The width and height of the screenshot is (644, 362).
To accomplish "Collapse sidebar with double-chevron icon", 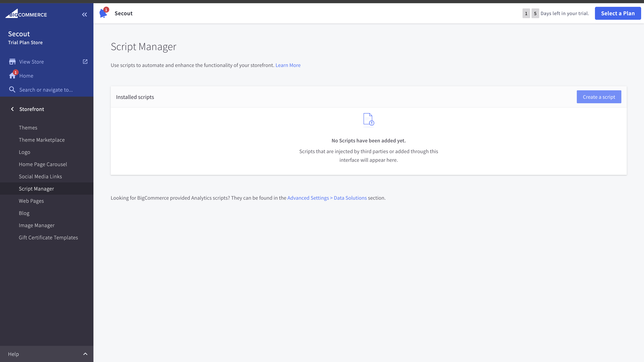I will [x=84, y=15].
